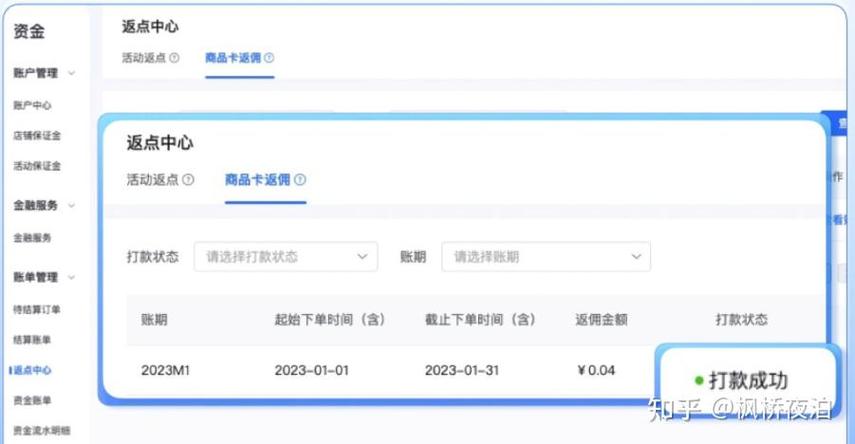
Task: Open help icon beside 商品卡返佣 in top tab row
Action: pyautogui.click(x=269, y=58)
